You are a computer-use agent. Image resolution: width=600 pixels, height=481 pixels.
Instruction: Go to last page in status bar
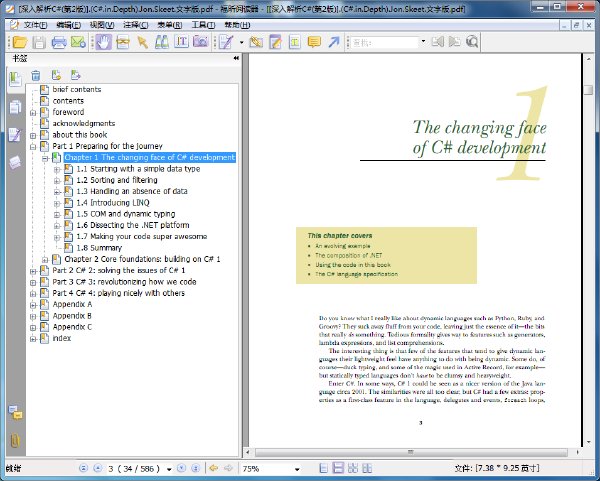[x=196, y=468]
